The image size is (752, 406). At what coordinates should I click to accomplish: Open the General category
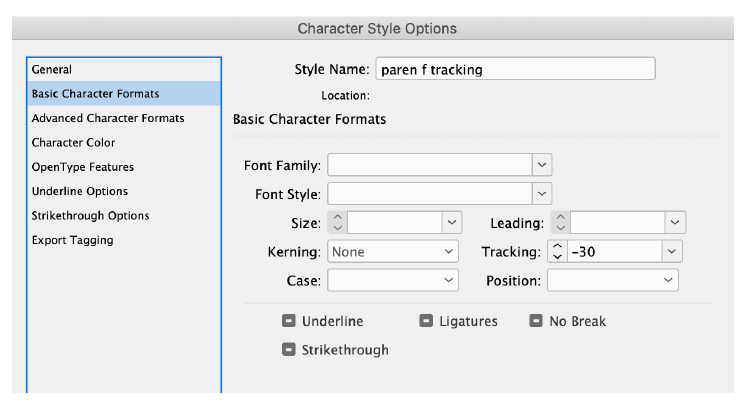(124, 70)
